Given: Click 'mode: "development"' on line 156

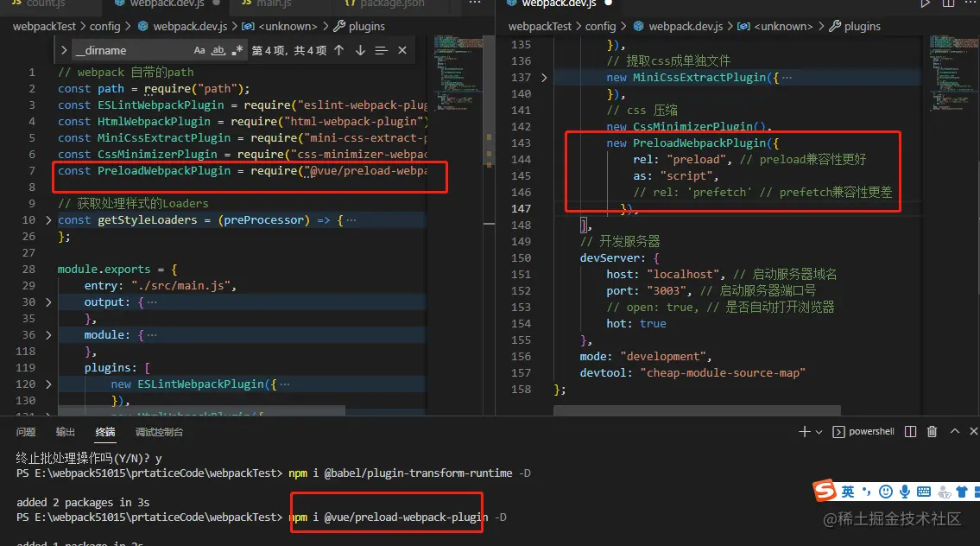Looking at the screenshot, I should 646,357.
